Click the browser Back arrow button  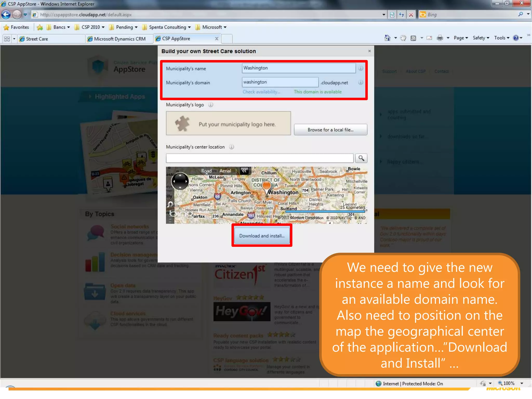coord(6,15)
